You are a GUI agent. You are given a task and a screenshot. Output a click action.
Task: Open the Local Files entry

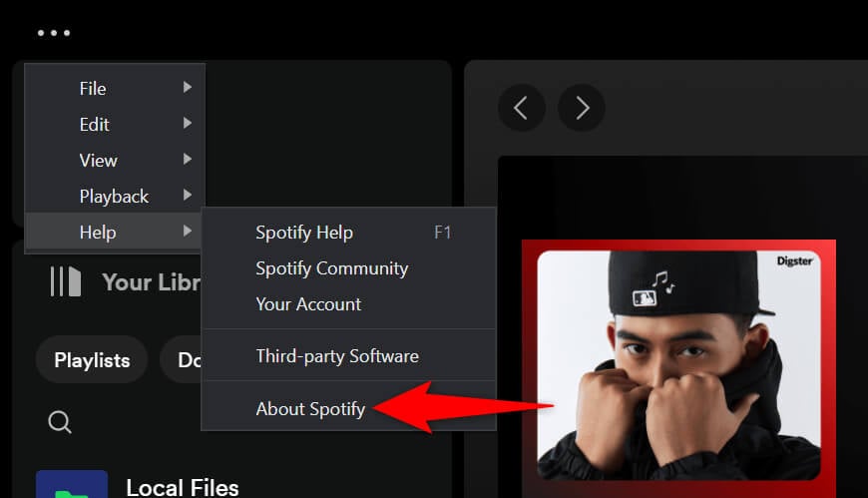click(183, 487)
